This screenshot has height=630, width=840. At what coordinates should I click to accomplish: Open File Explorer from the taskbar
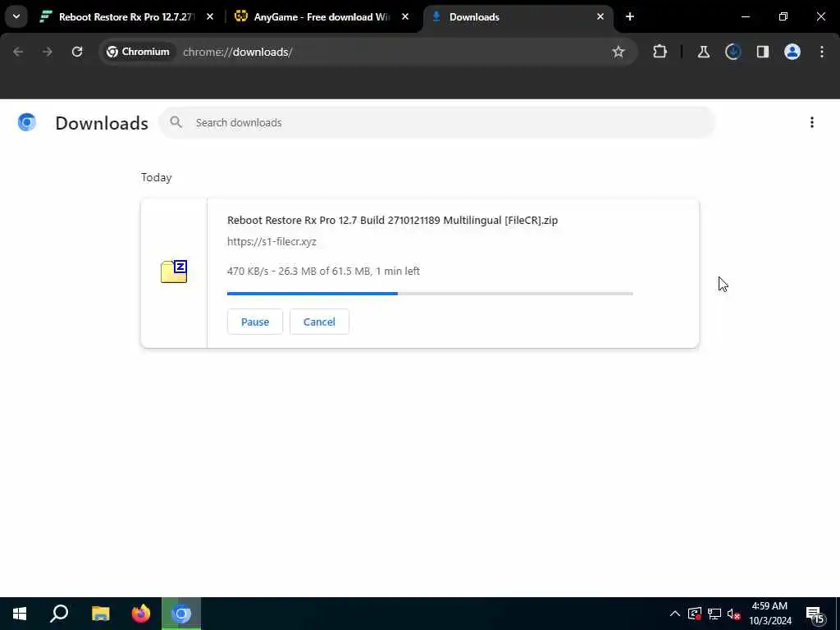[101, 614]
